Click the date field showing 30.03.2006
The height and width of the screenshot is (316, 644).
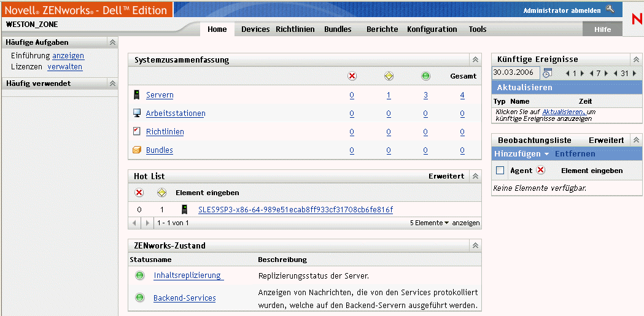coord(516,73)
